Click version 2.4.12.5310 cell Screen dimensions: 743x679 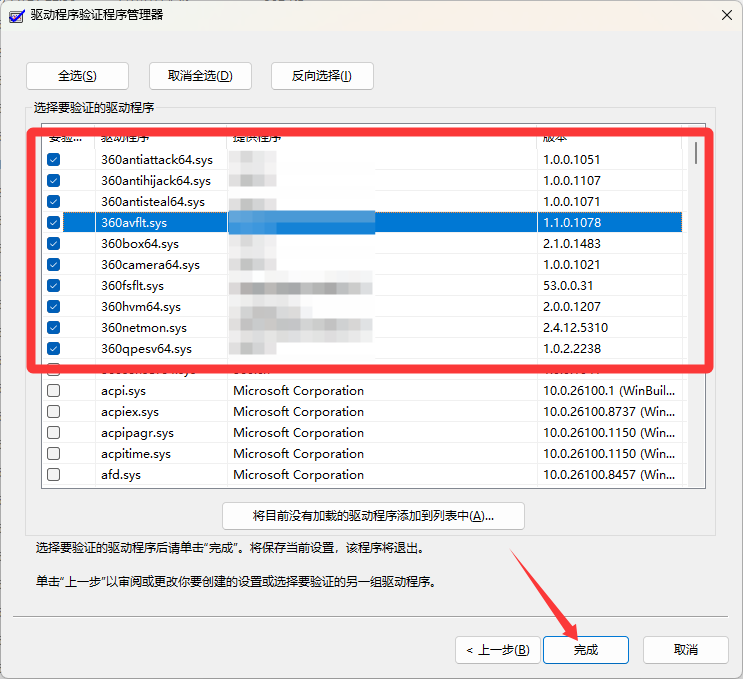coord(575,327)
